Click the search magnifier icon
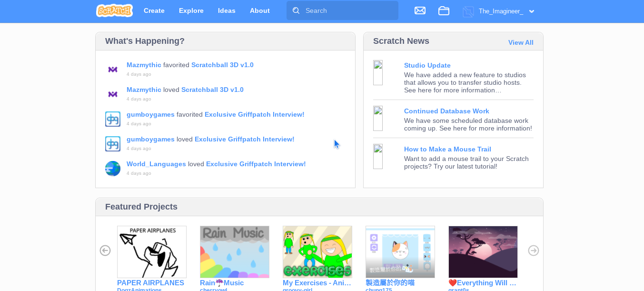The width and height of the screenshot is (644, 291). pyautogui.click(x=296, y=10)
